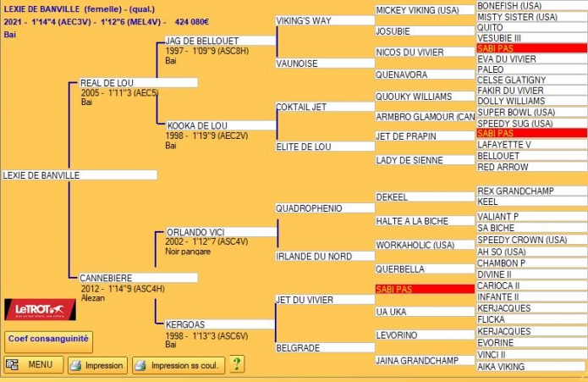Click the printer icon on Impression button
The height and width of the screenshot is (382, 588).
click(75, 365)
